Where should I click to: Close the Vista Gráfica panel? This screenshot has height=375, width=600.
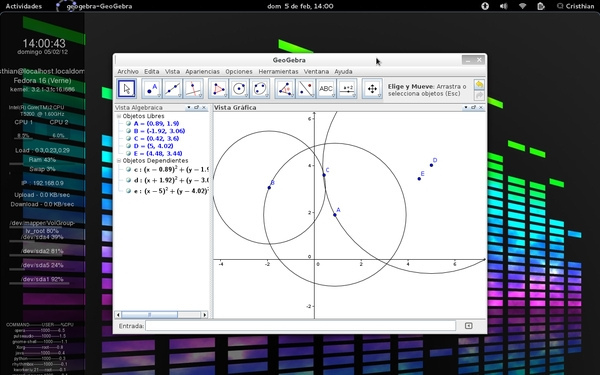481,108
